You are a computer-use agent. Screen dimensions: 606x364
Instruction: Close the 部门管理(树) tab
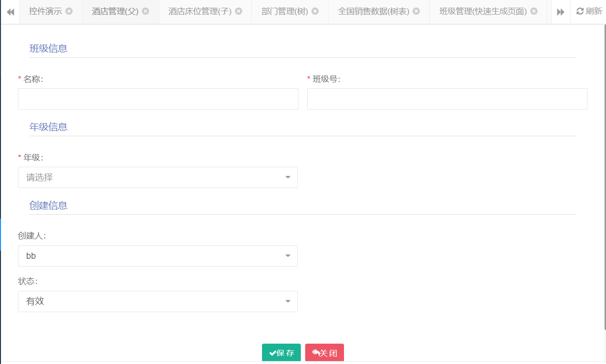pyautogui.click(x=315, y=11)
